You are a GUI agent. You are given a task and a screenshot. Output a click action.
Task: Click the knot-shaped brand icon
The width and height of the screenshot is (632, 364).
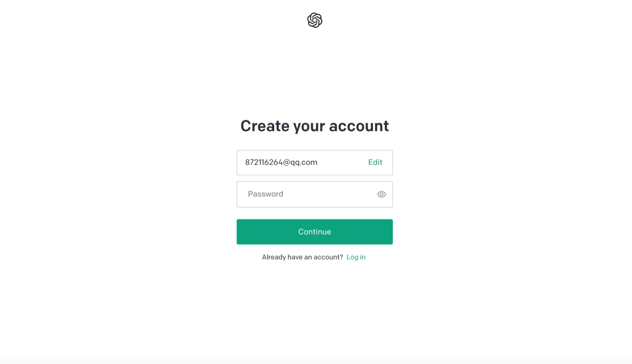coord(314,20)
